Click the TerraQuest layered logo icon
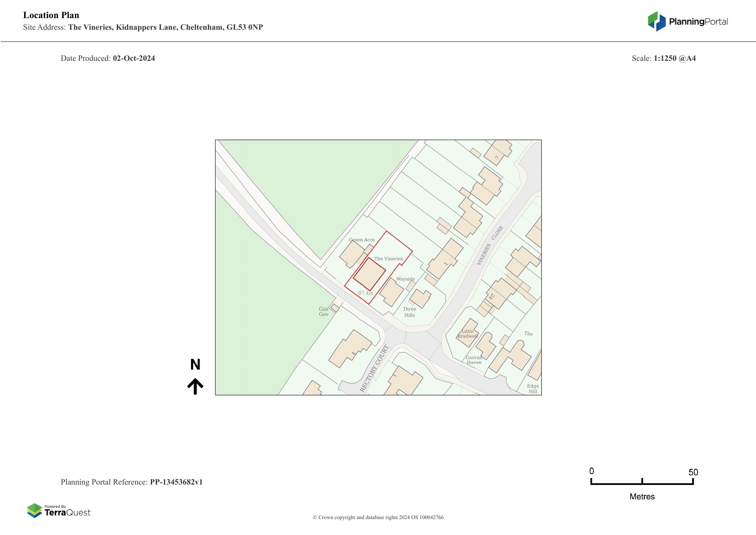756x535 pixels. pos(34,511)
